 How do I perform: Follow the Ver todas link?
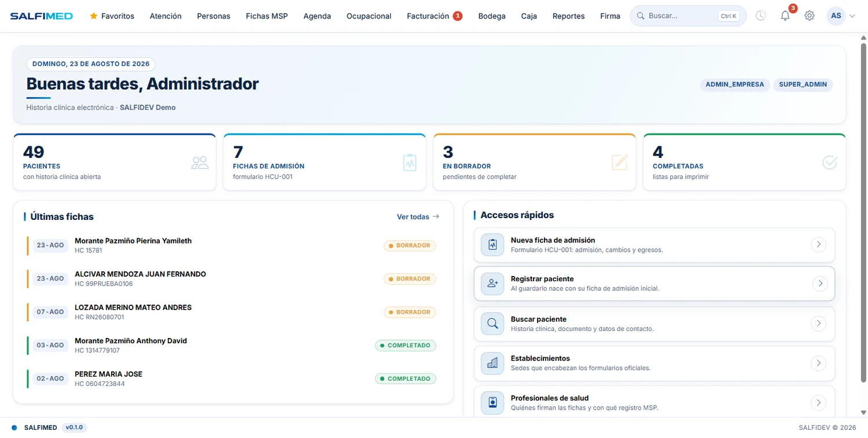tap(418, 217)
